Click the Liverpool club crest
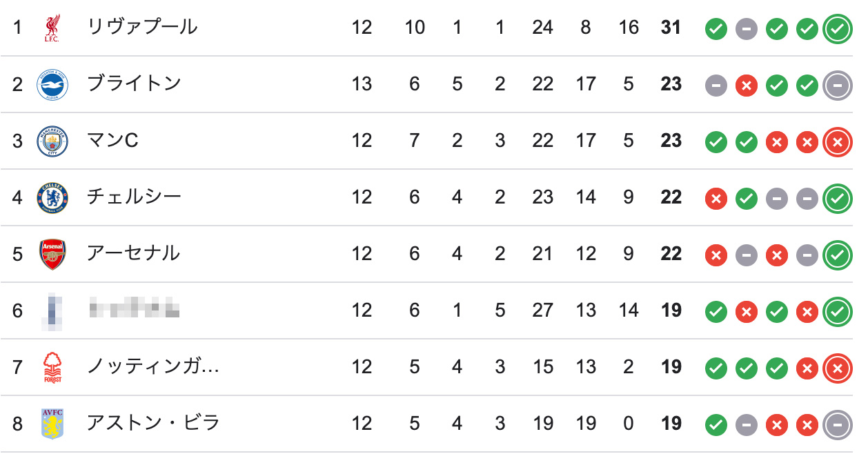This screenshot has height=454, width=868. [52, 28]
